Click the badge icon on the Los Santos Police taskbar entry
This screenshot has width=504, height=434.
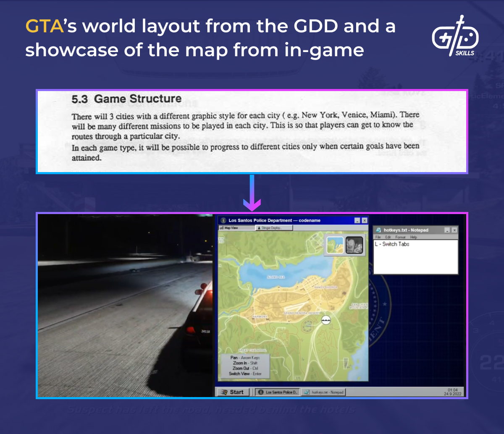(261, 392)
